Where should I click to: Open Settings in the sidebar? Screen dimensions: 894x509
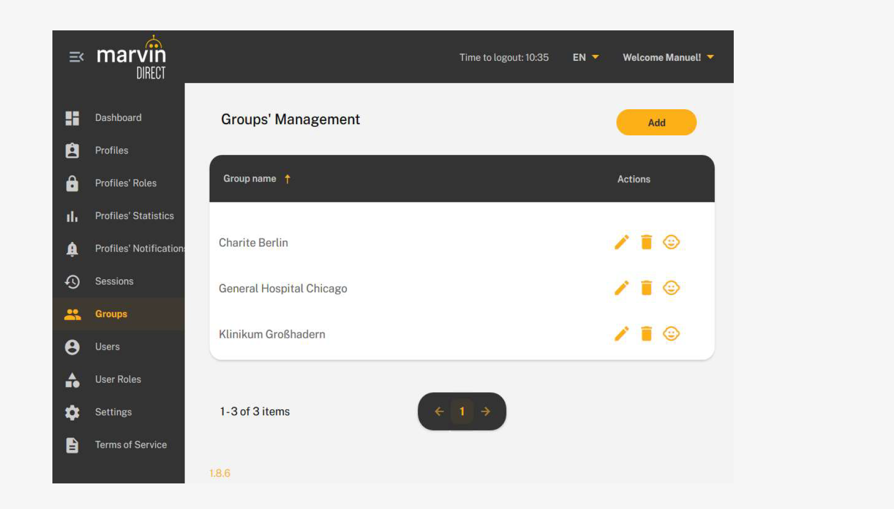113,412
